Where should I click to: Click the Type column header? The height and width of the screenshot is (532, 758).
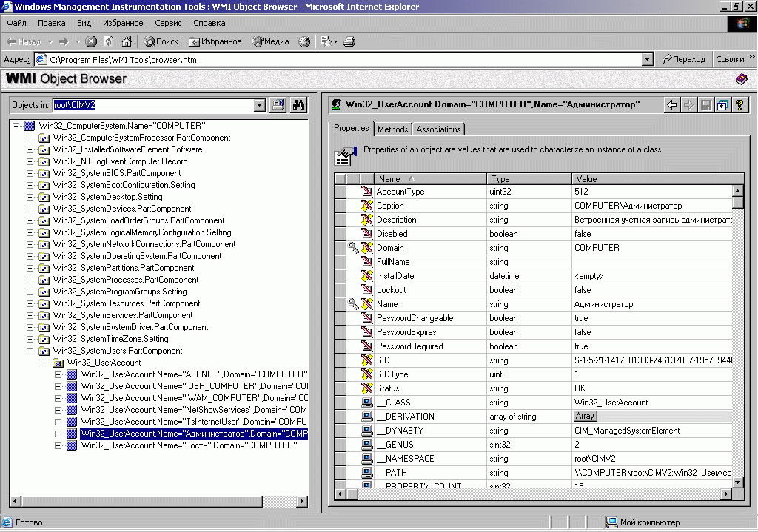click(529, 179)
